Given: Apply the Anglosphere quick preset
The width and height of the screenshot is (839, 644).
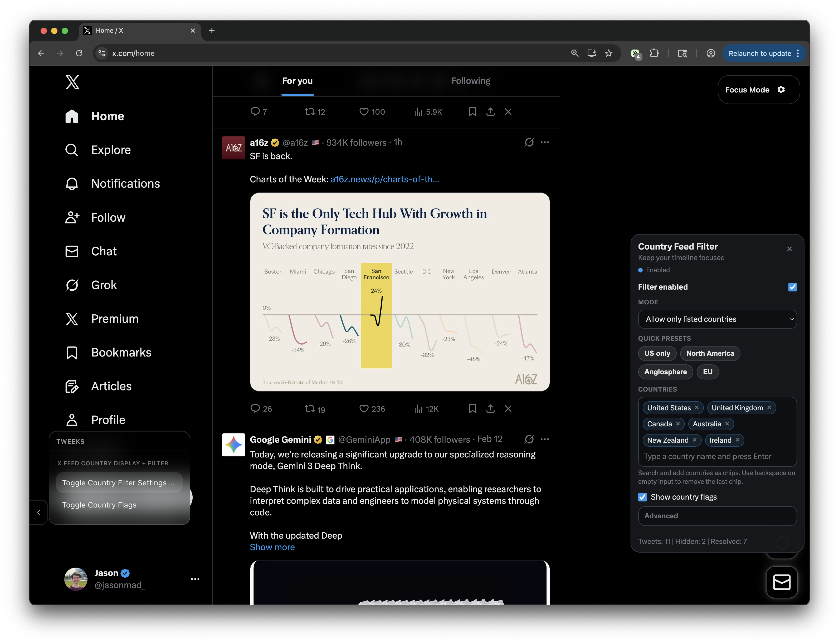Looking at the screenshot, I should coord(665,372).
